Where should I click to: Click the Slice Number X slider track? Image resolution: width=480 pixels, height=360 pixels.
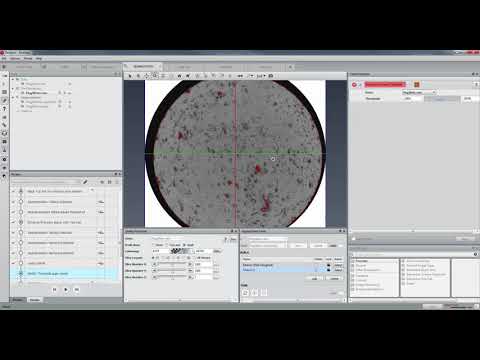click(172, 264)
